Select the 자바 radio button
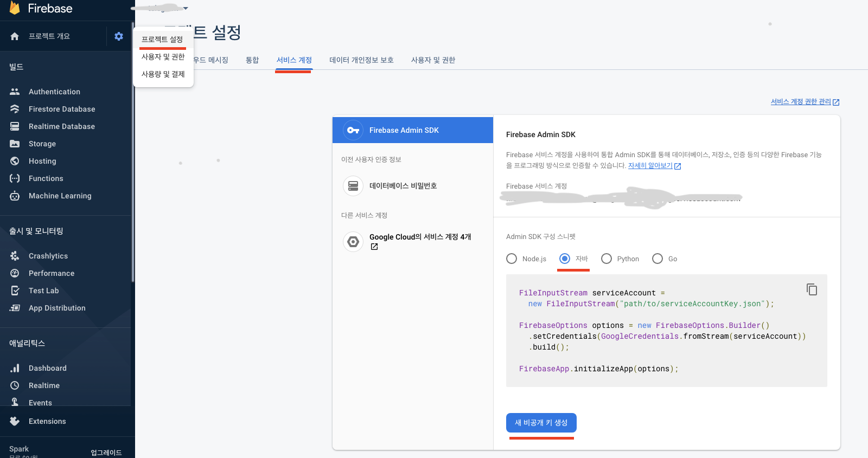Viewport: 868px width, 458px height. (x=565, y=259)
